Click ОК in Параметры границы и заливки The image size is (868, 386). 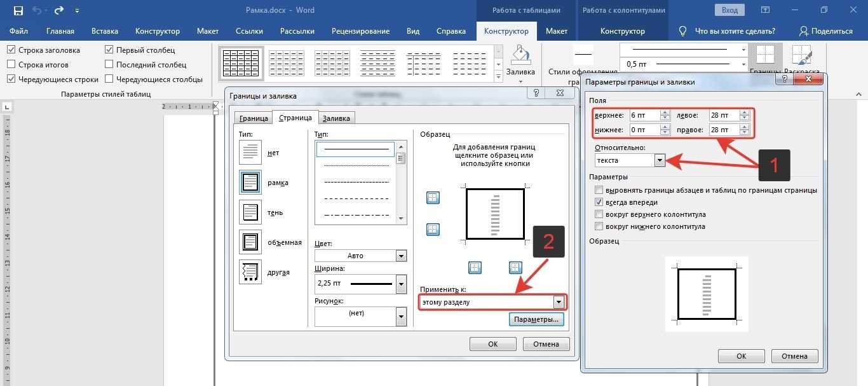(742, 356)
